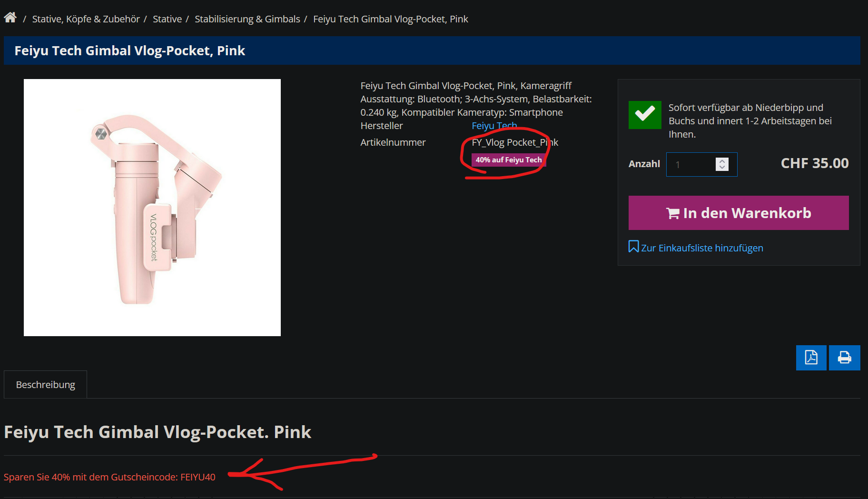
Task: Click the green availability checkmark icon
Action: point(645,115)
